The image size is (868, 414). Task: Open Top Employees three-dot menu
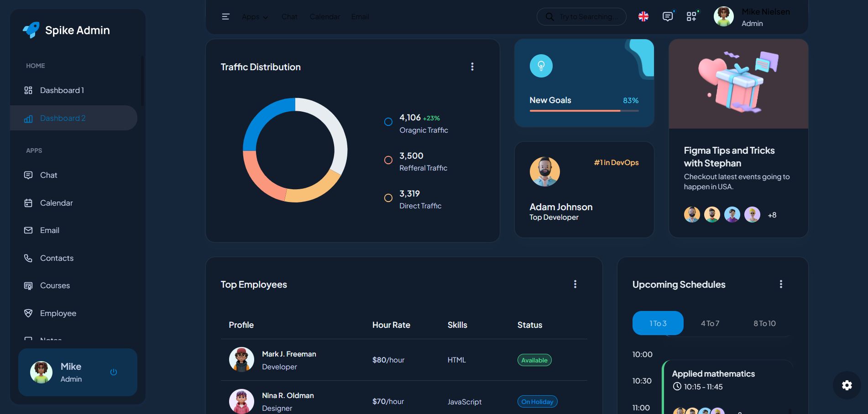tap(575, 285)
